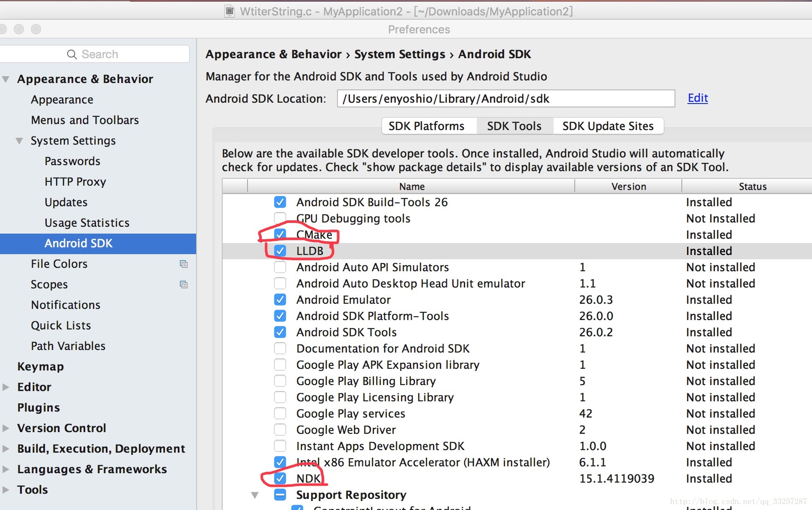Collapse the System Settings subtree
The image size is (812, 510).
point(19,141)
